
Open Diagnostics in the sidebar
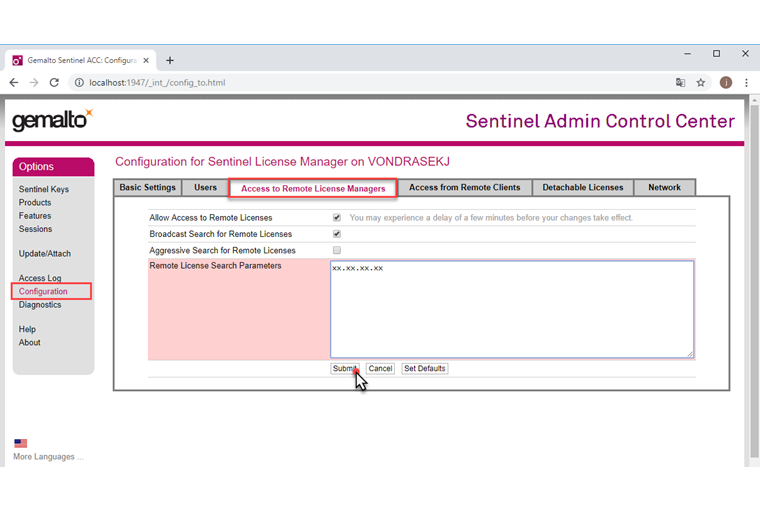[40, 305]
